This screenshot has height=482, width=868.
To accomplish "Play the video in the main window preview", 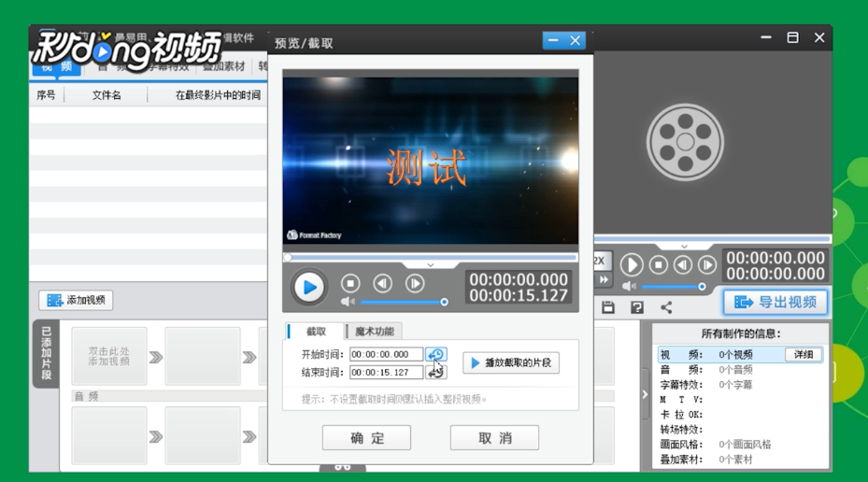I will (631, 265).
